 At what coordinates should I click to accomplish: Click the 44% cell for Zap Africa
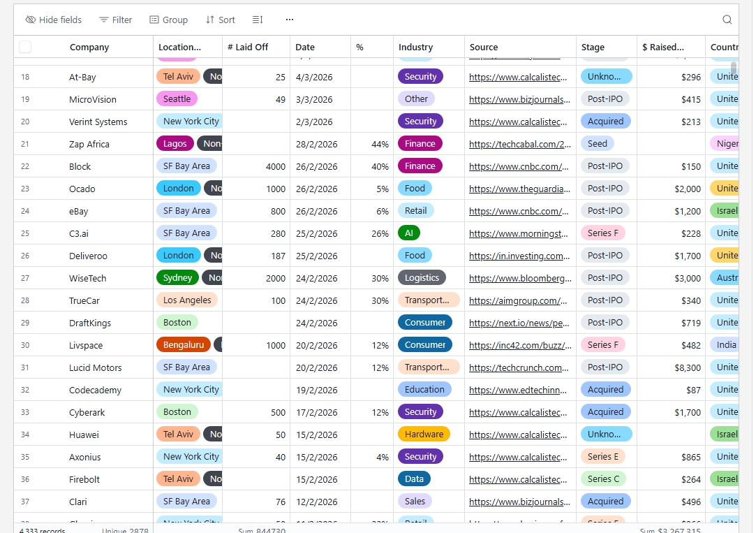point(372,144)
